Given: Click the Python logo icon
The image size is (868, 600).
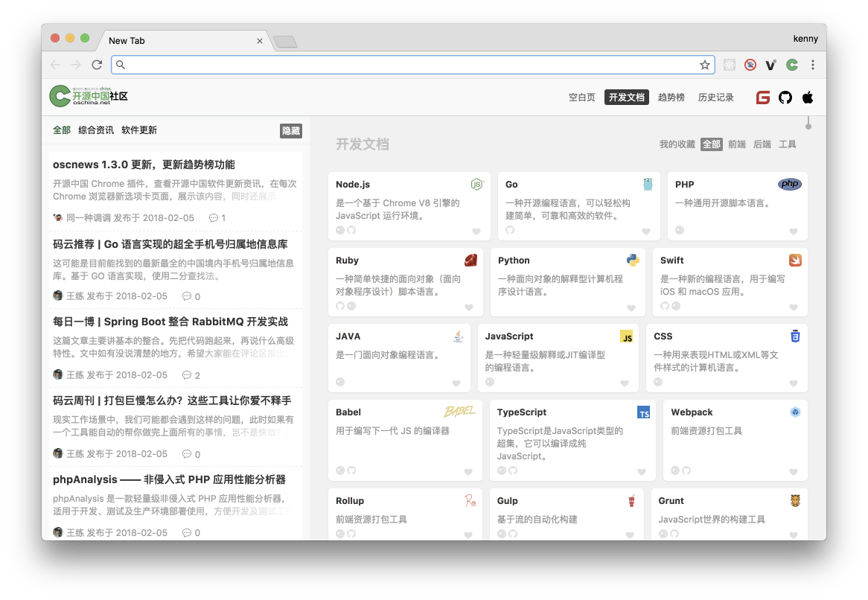Looking at the screenshot, I should (633, 260).
